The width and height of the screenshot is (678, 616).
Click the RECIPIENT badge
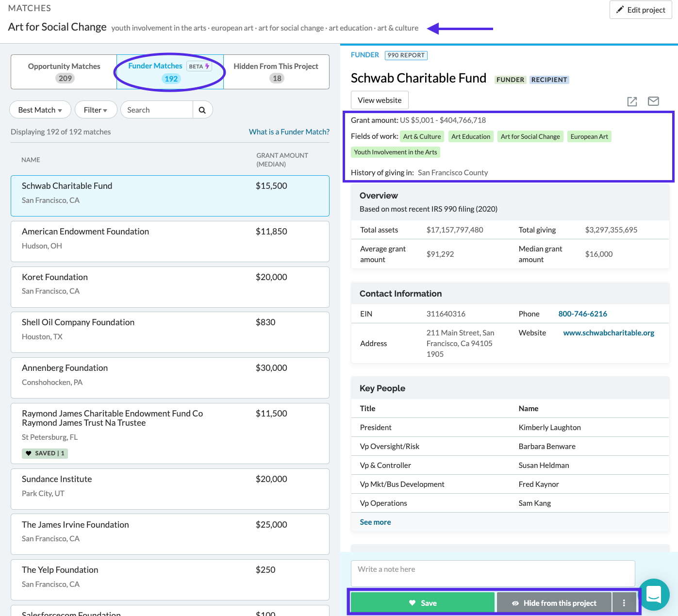click(x=549, y=80)
